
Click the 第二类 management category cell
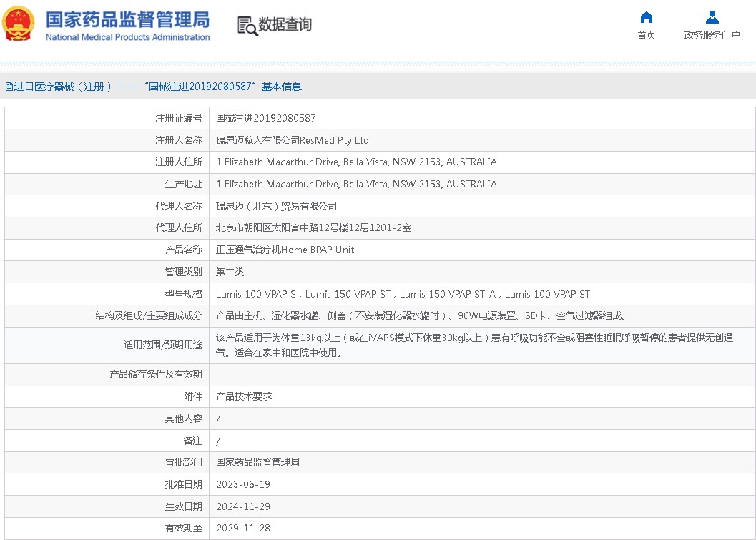pos(230,272)
